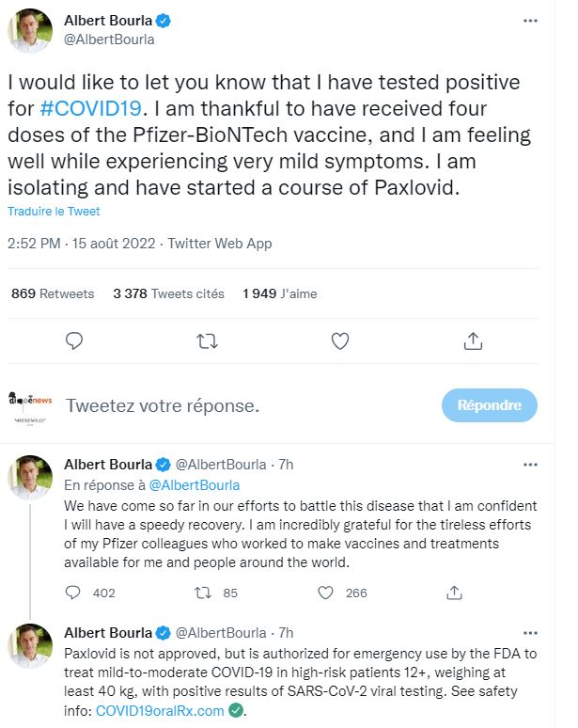578x728 pixels.
Task: View the 869 Retweets list
Action: point(53,293)
